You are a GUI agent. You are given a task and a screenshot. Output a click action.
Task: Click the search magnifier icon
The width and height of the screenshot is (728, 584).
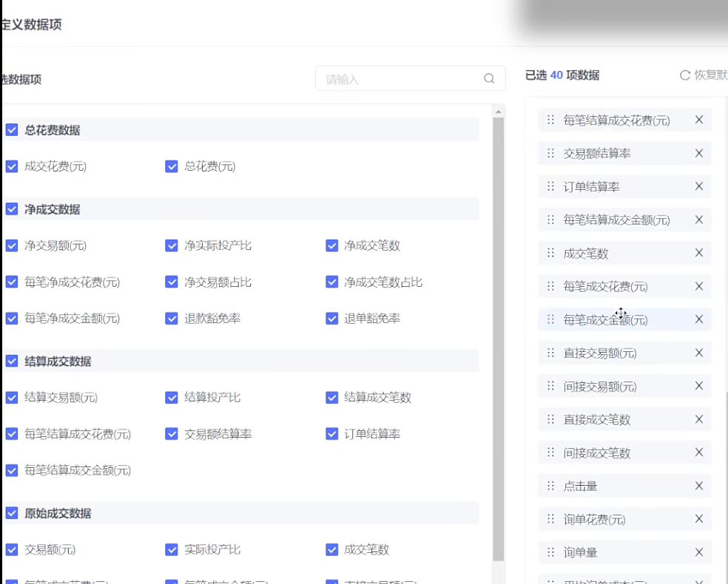(489, 78)
